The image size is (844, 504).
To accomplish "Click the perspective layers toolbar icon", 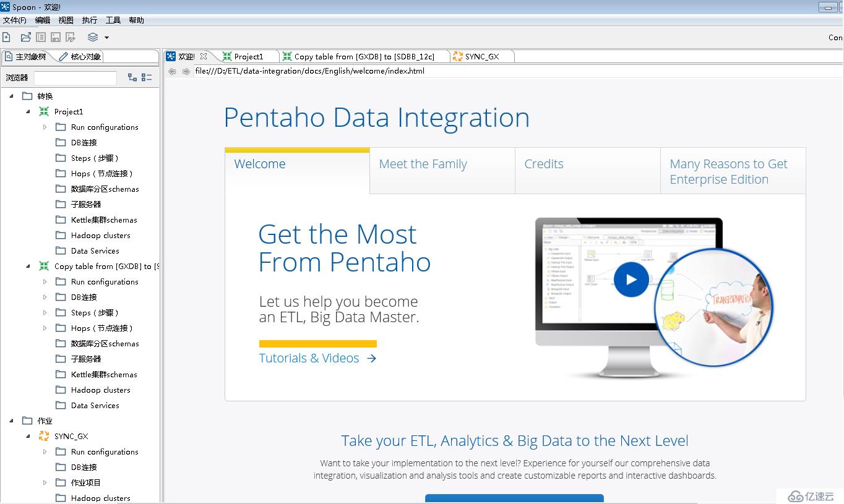I will pos(93,37).
